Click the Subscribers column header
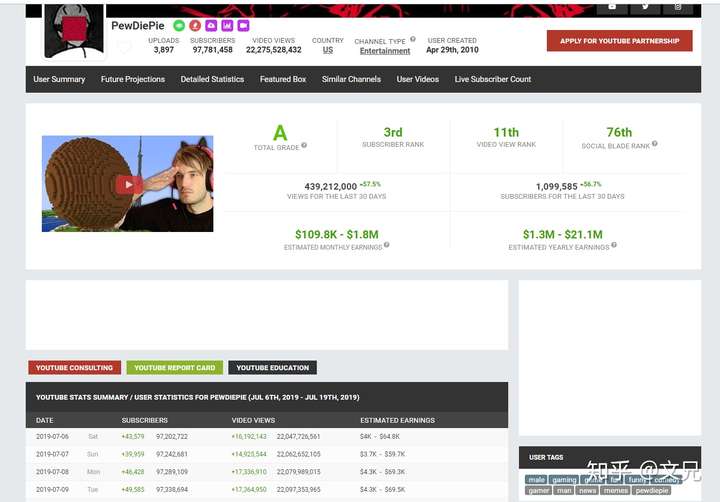This screenshot has height=502, width=720. (145, 420)
